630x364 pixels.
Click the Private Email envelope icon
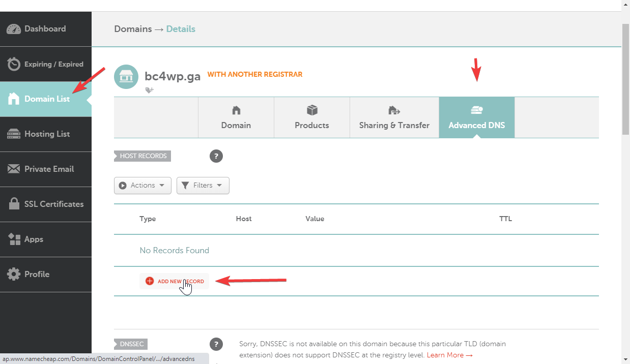click(x=14, y=169)
